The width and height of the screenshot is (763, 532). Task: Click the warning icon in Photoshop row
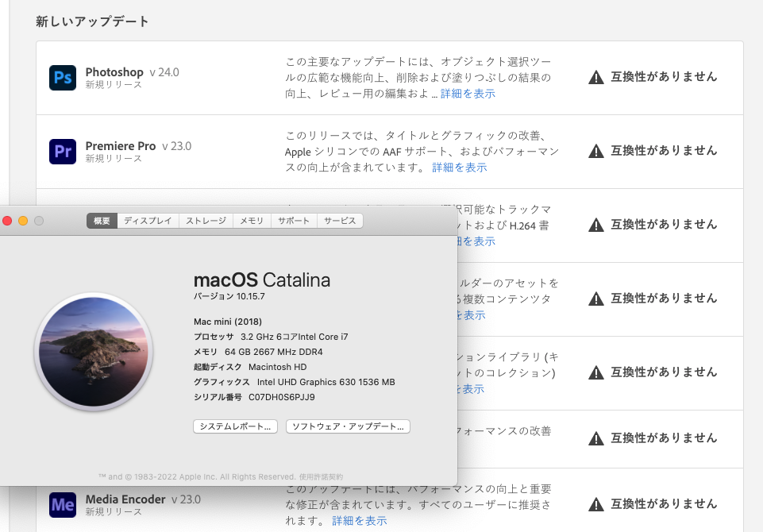pos(596,77)
